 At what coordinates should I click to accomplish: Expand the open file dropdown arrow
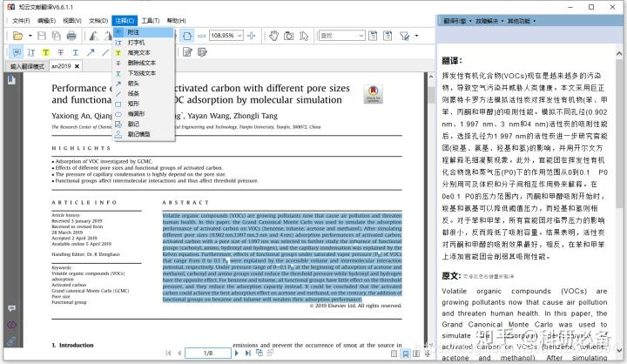pyautogui.click(x=30, y=36)
